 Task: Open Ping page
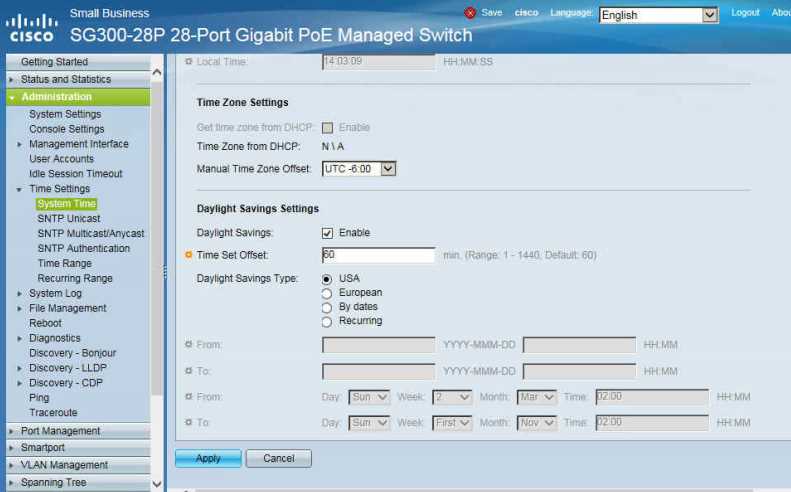(39, 398)
